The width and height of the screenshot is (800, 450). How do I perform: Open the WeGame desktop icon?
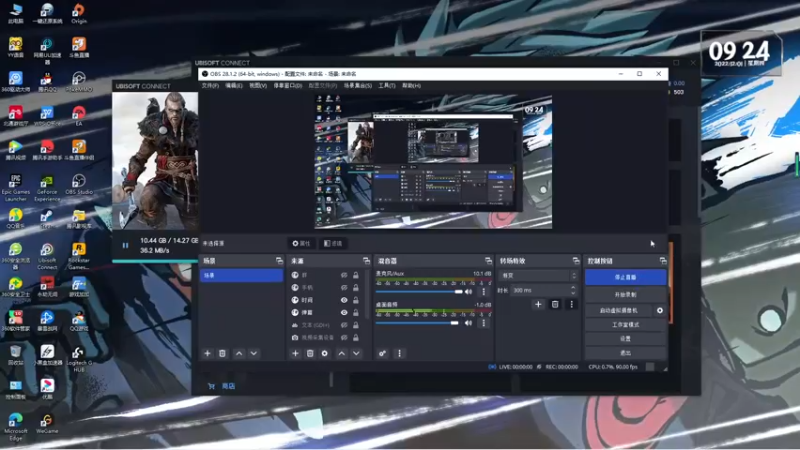tap(47, 423)
